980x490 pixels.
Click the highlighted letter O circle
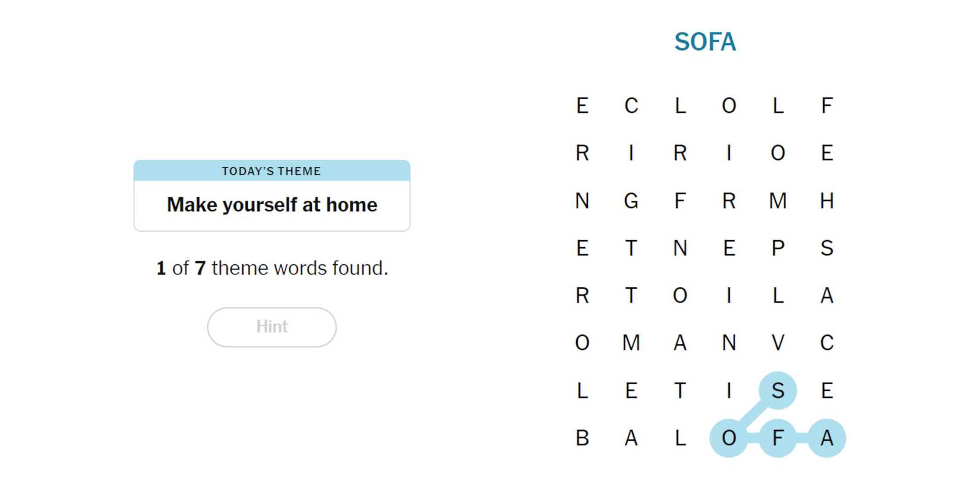click(729, 438)
